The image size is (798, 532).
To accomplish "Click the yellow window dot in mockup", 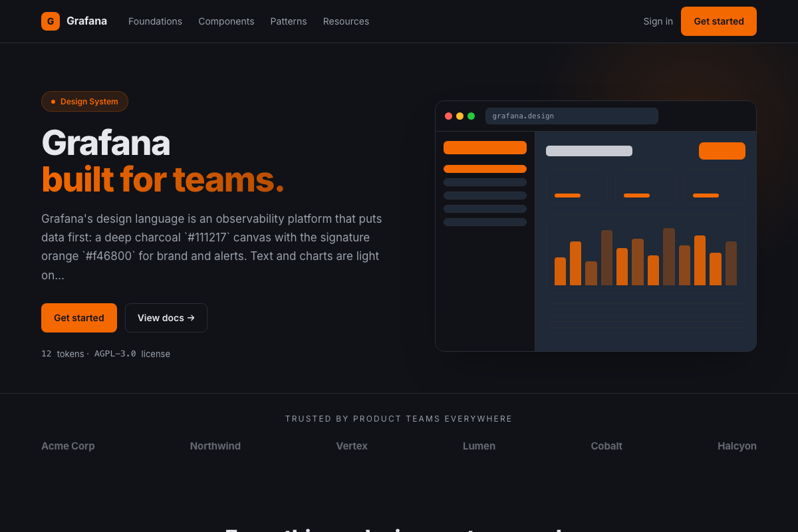I will 460,116.
